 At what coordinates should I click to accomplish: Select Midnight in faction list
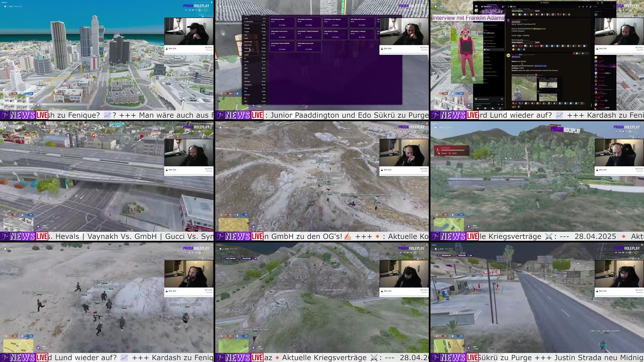(255, 75)
